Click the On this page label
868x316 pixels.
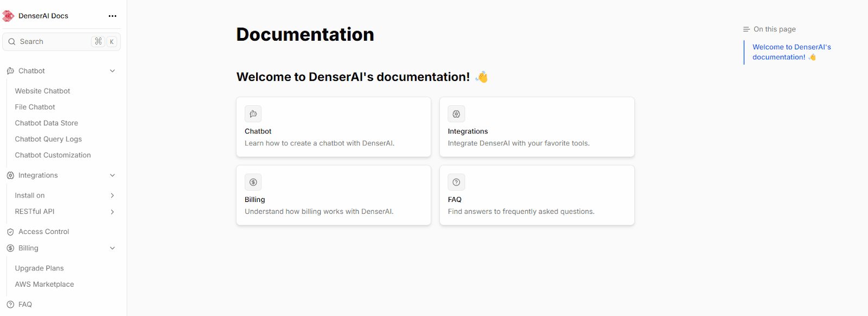pos(775,29)
